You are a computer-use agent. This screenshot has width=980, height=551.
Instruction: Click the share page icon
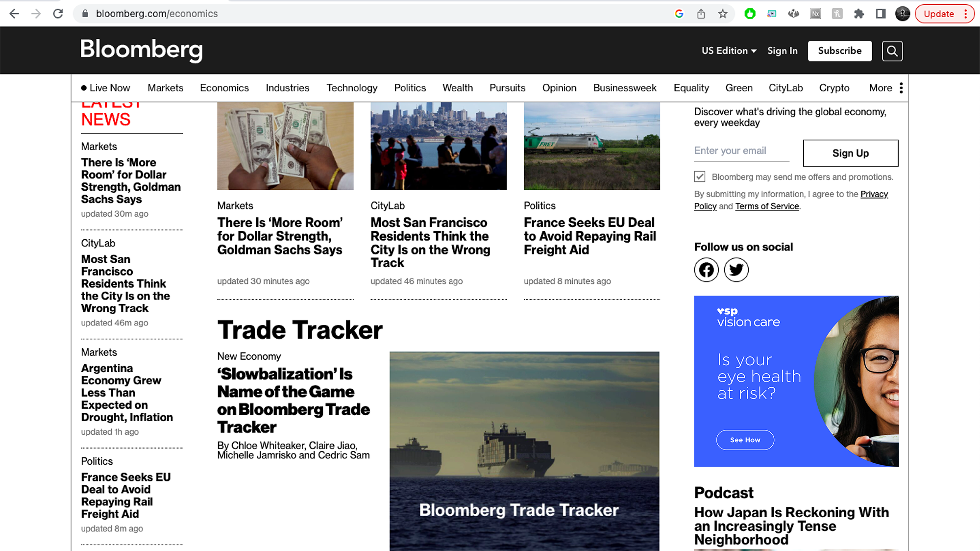701,14
